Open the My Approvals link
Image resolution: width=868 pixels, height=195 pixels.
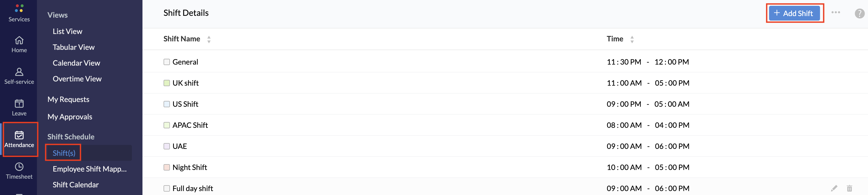(x=70, y=117)
